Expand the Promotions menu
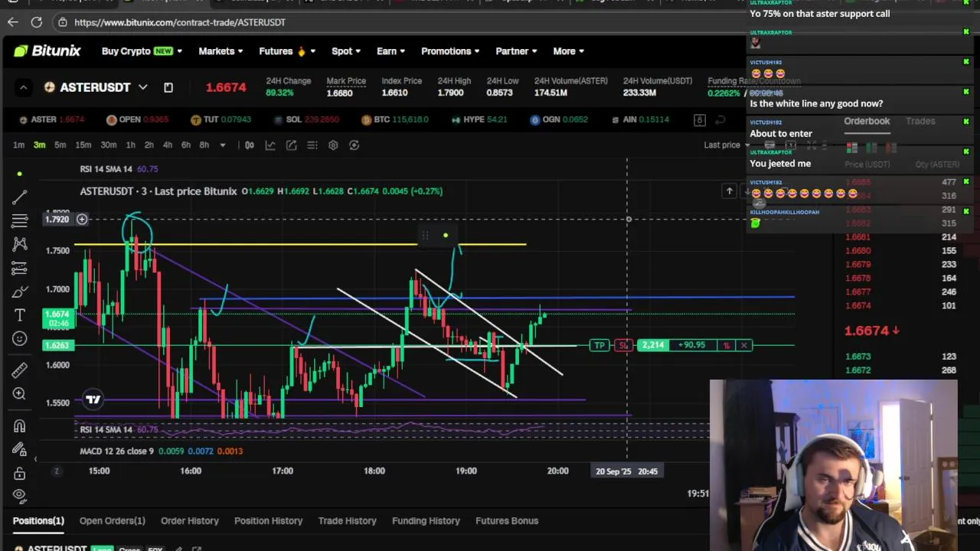 coord(450,51)
